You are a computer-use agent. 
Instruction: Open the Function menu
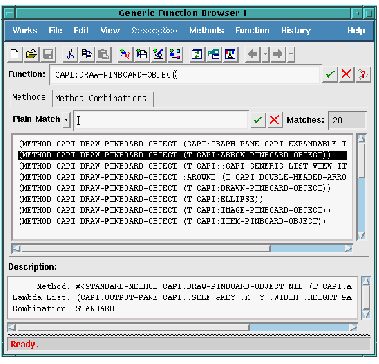point(252,30)
